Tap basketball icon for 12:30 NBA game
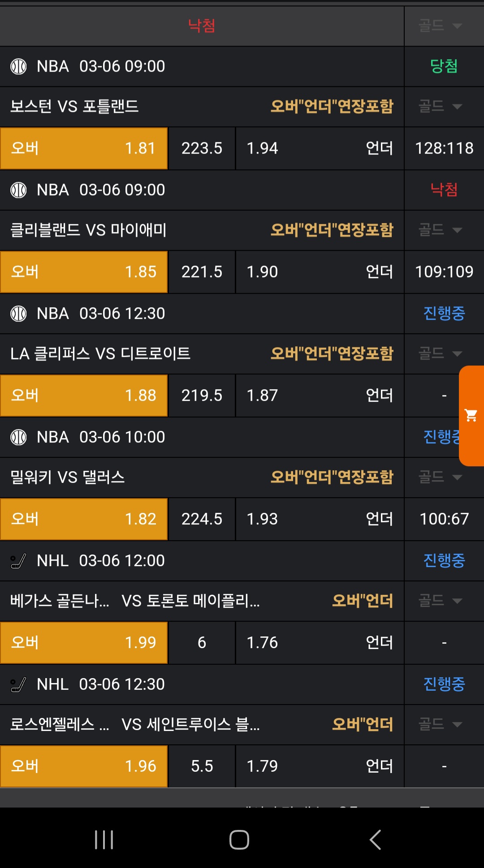This screenshot has width=484, height=868. [x=18, y=314]
